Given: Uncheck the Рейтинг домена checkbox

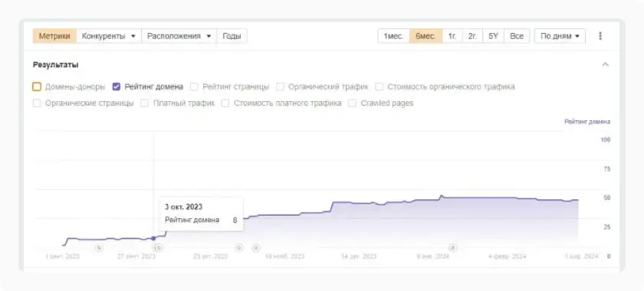Looking at the screenshot, I should coord(117,87).
